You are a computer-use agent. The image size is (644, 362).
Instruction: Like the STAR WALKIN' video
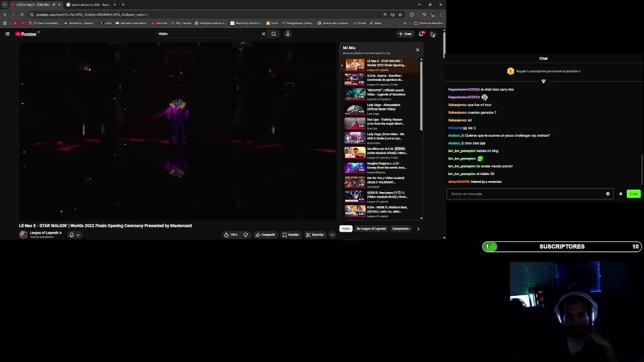[x=231, y=235]
